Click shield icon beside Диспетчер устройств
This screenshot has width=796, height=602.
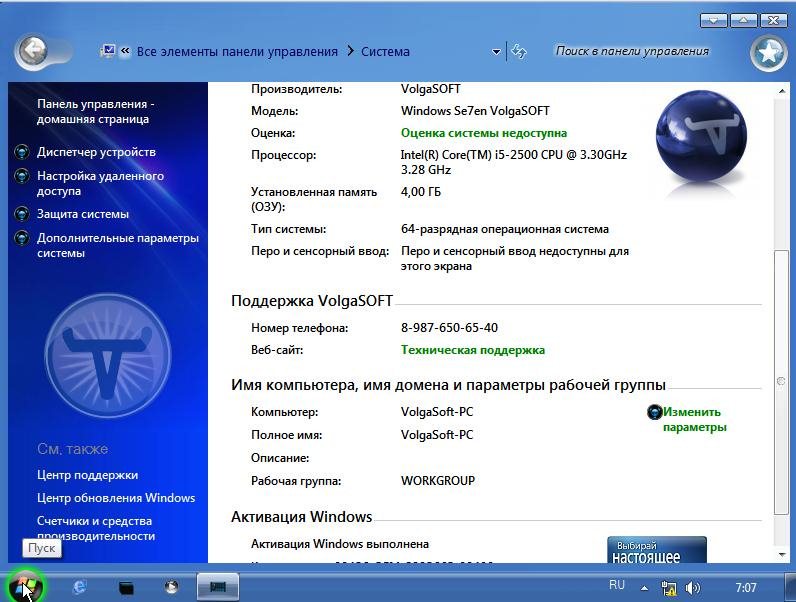coord(22,152)
